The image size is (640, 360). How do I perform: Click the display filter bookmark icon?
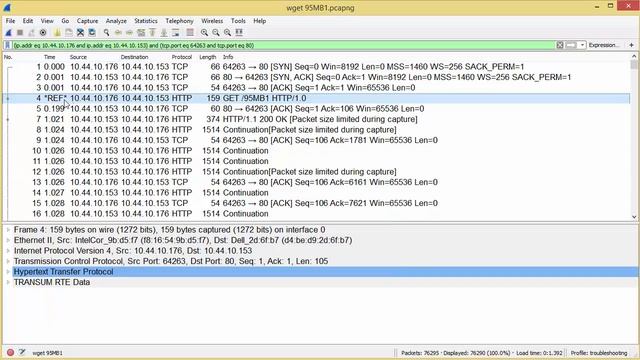coord(7,45)
